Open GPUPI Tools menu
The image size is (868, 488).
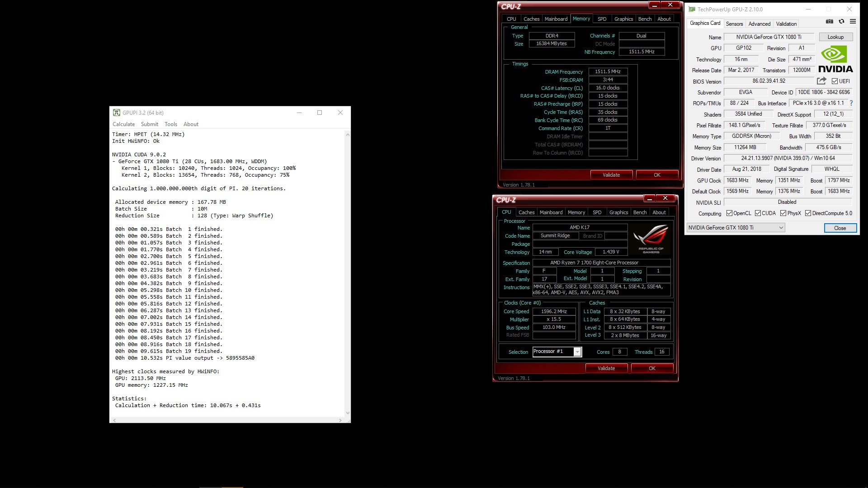tap(171, 124)
